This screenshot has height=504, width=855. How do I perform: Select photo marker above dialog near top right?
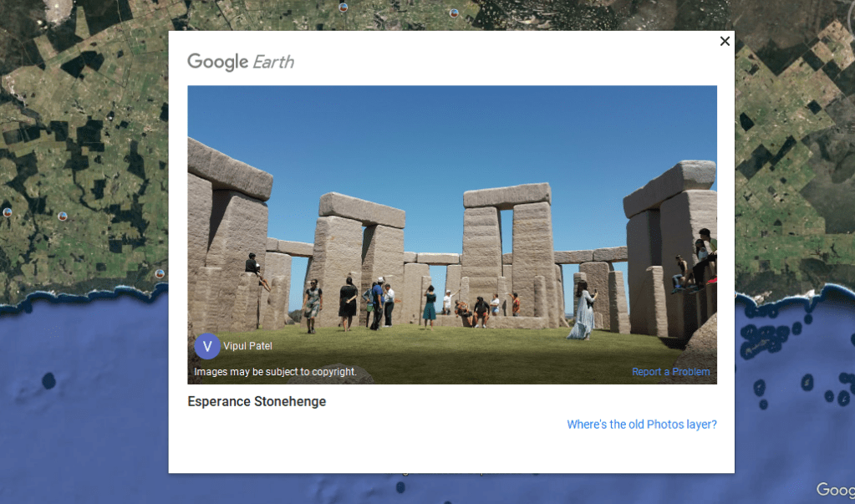(x=454, y=13)
